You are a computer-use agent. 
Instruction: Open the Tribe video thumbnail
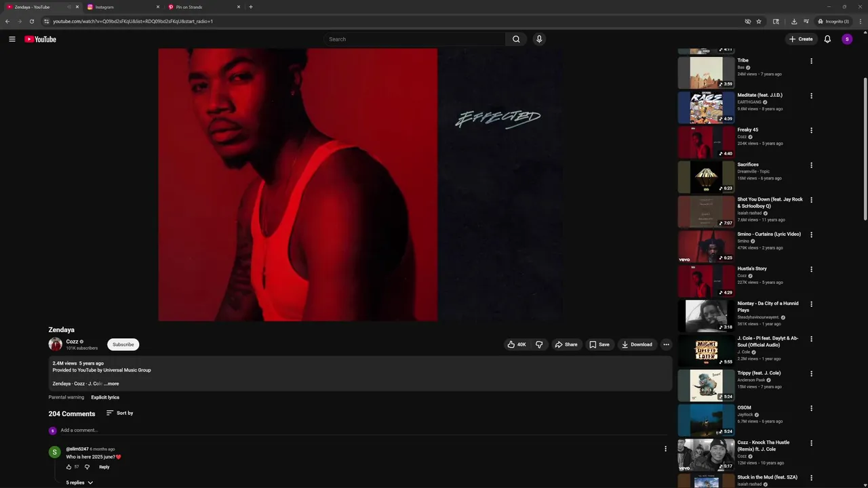click(706, 73)
